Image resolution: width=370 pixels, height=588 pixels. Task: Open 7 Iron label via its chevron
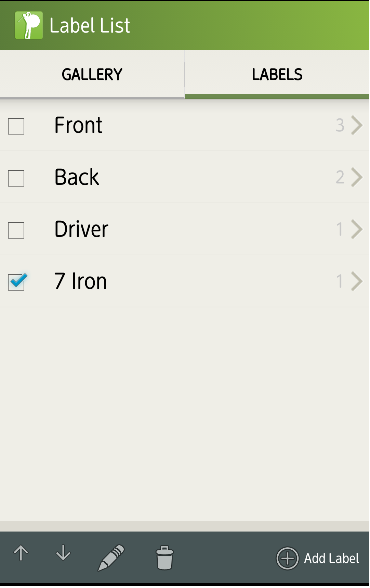pos(357,282)
